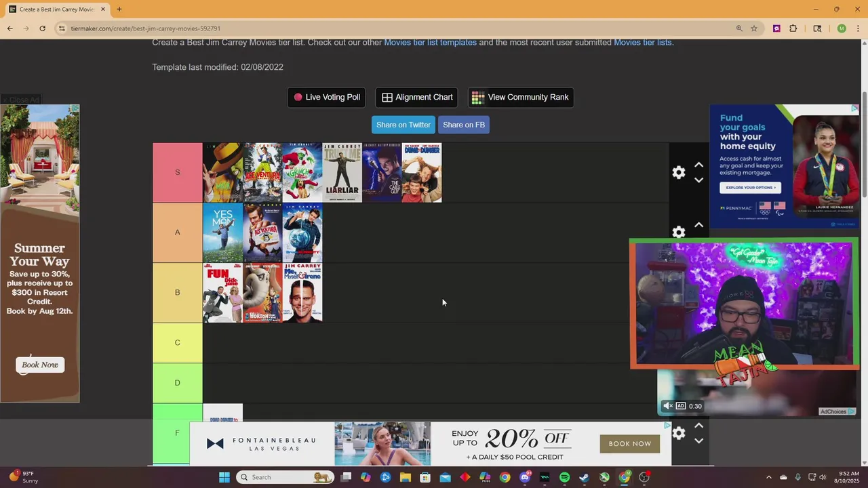The height and width of the screenshot is (488, 868).
Task: Select Me, Myself & Irene poster
Action: (x=302, y=293)
